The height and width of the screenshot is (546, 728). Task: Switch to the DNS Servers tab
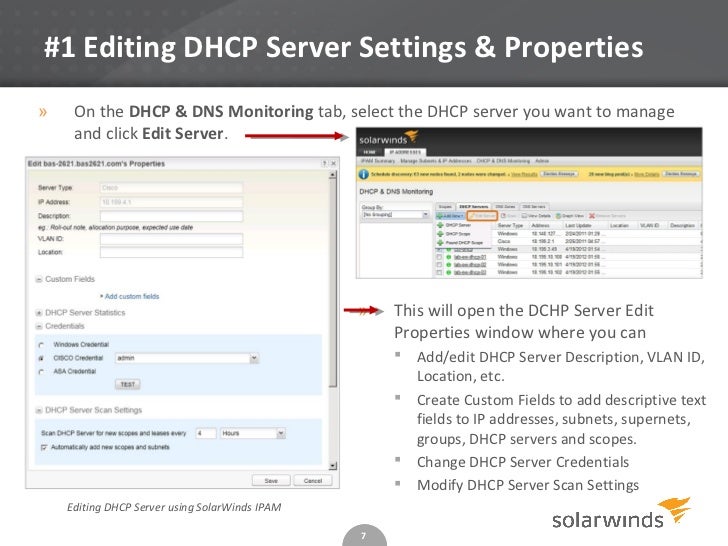click(x=533, y=207)
